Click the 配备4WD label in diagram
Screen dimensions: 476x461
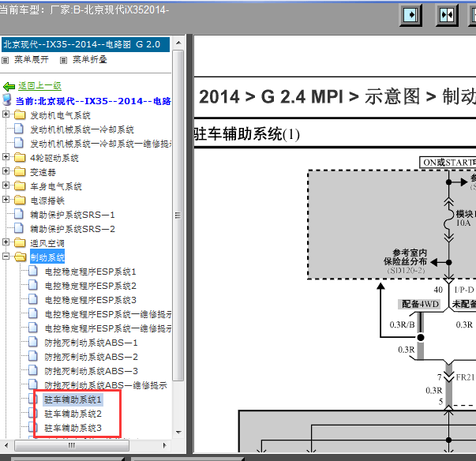coord(420,304)
